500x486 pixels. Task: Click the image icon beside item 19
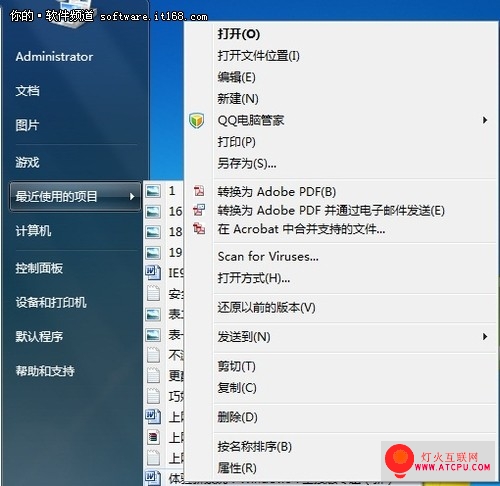[153, 252]
